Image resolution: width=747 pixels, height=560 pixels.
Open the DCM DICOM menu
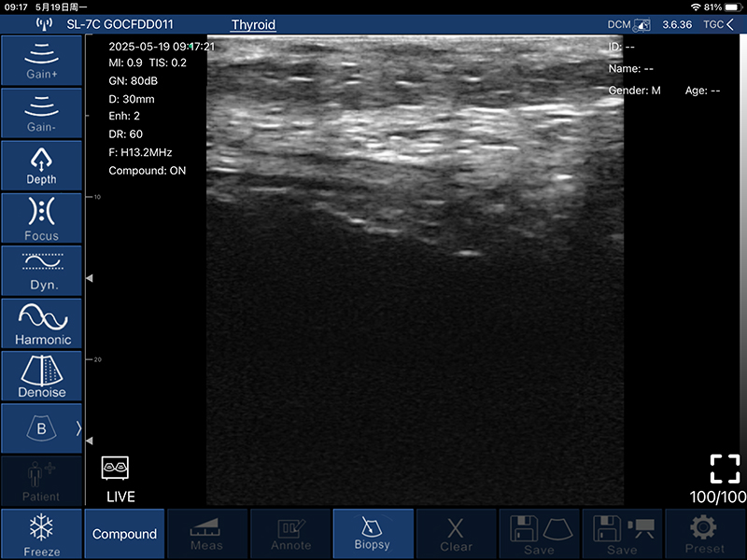pyautogui.click(x=629, y=24)
